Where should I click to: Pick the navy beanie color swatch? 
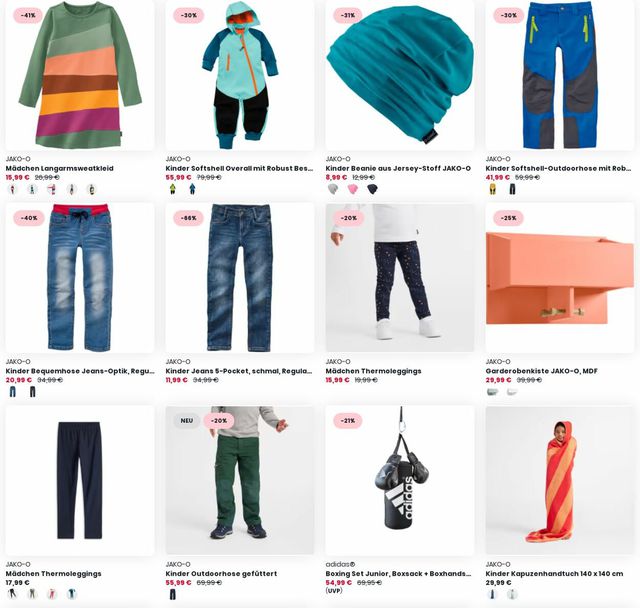372,189
